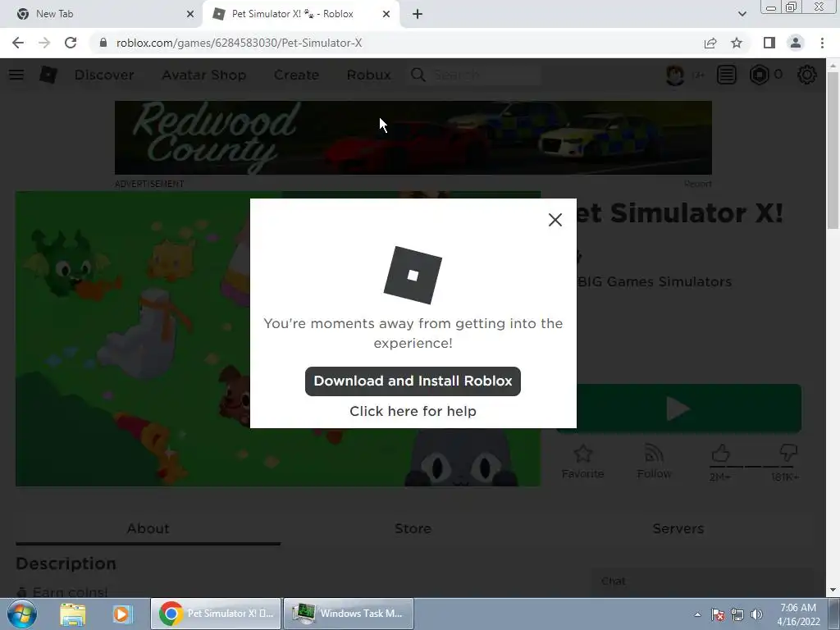Image resolution: width=840 pixels, height=630 pixels.
Task: Open Windows Explorer from taskbar
Action: click(73, 614)
